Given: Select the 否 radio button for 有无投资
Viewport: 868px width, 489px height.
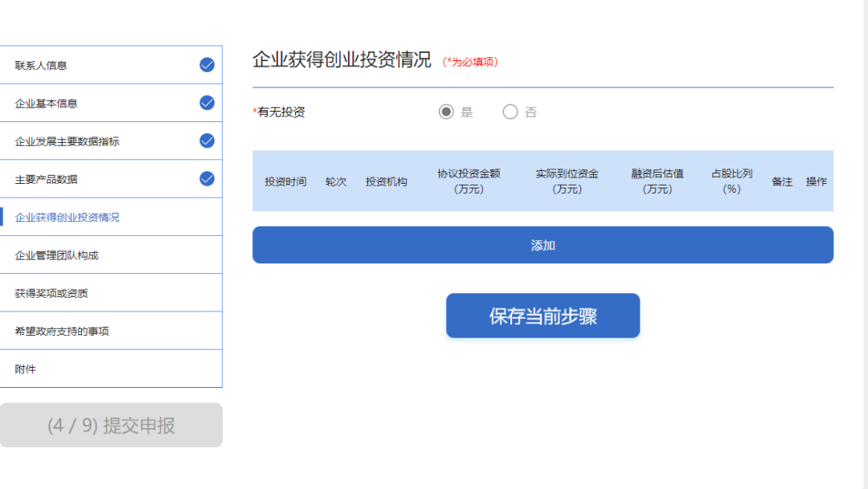Looking at the screenshot, I should [x=510, y=112].
